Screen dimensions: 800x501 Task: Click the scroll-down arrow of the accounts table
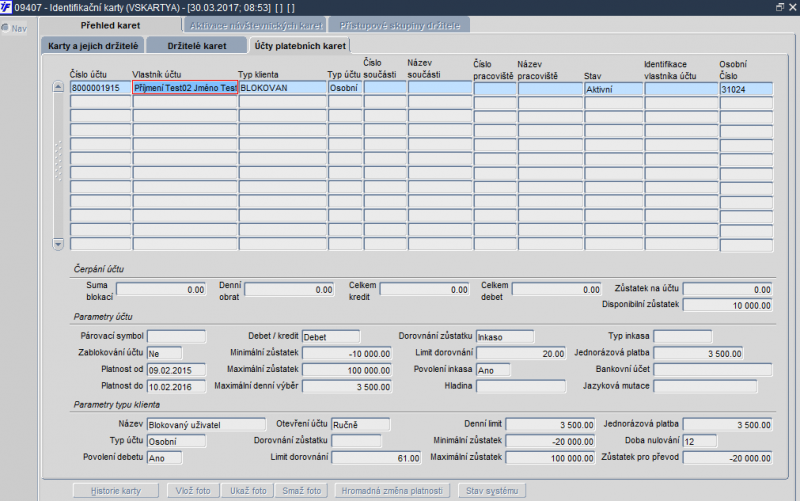point(57,243)
